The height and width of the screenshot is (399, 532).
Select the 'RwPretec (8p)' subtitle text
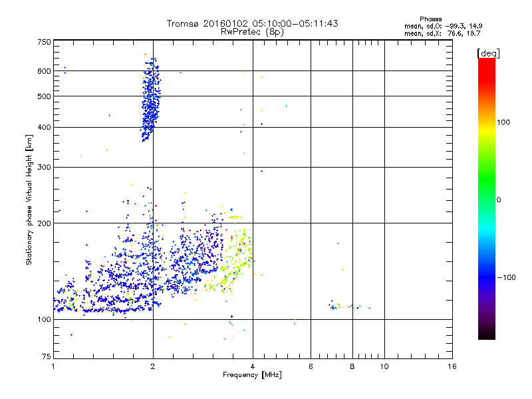(252, 32)
